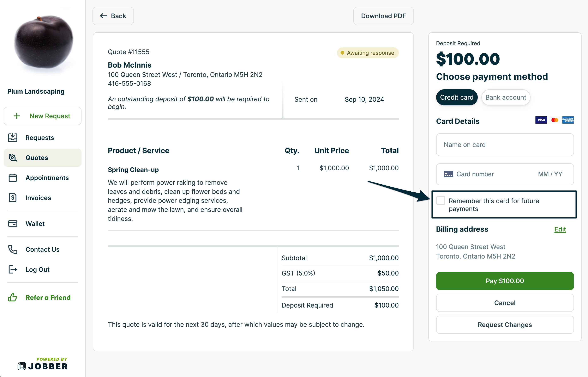The width and height of the screenshot is (588, 377).
Task: Click the Request Changes button
Action: coord(504,325)
